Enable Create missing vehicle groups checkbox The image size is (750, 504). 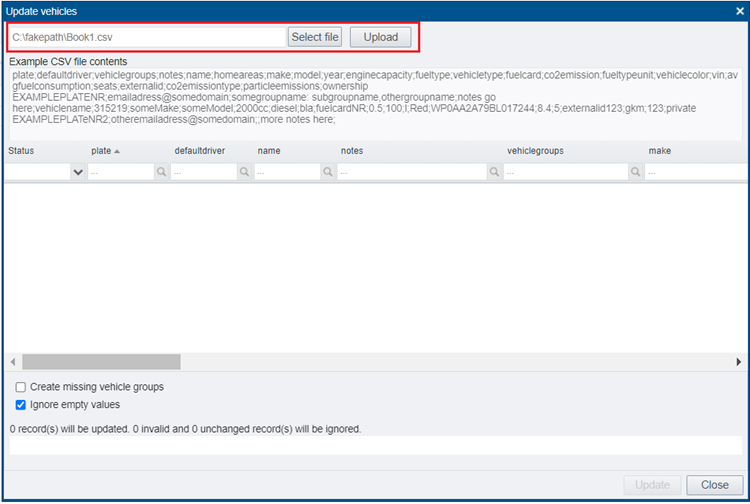tap(21, 387)
